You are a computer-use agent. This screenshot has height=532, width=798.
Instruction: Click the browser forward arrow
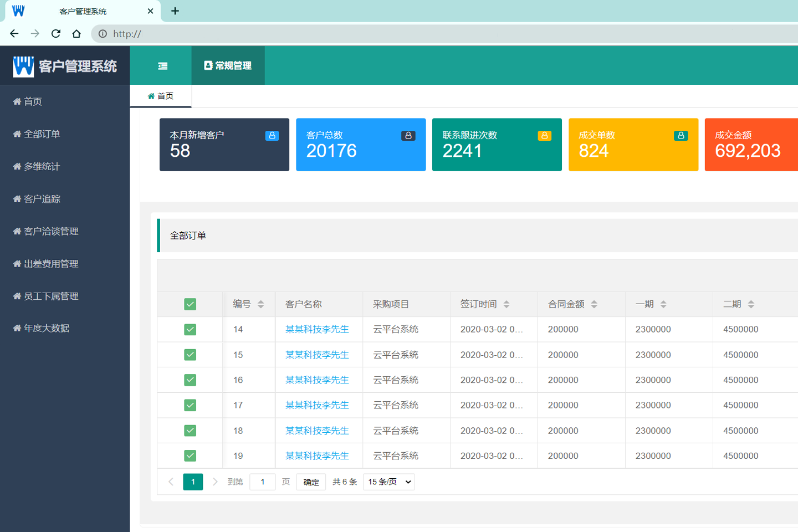[35, 34]
